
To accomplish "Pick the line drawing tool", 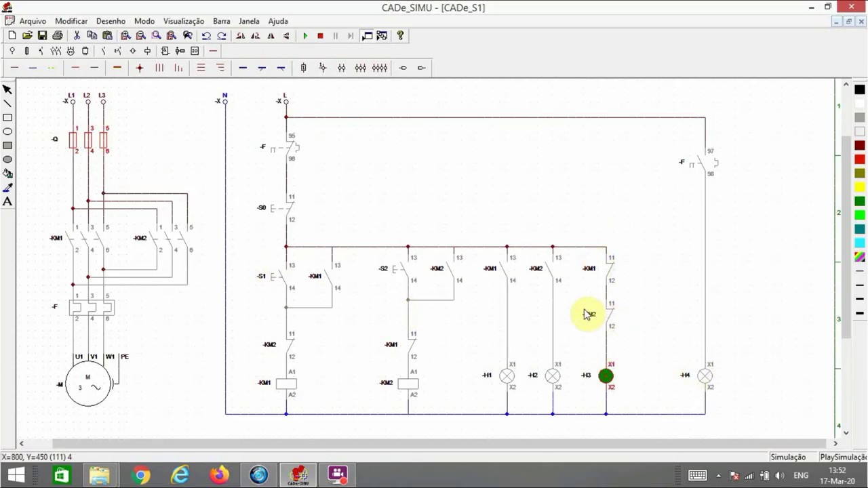I will pos(7,104).
